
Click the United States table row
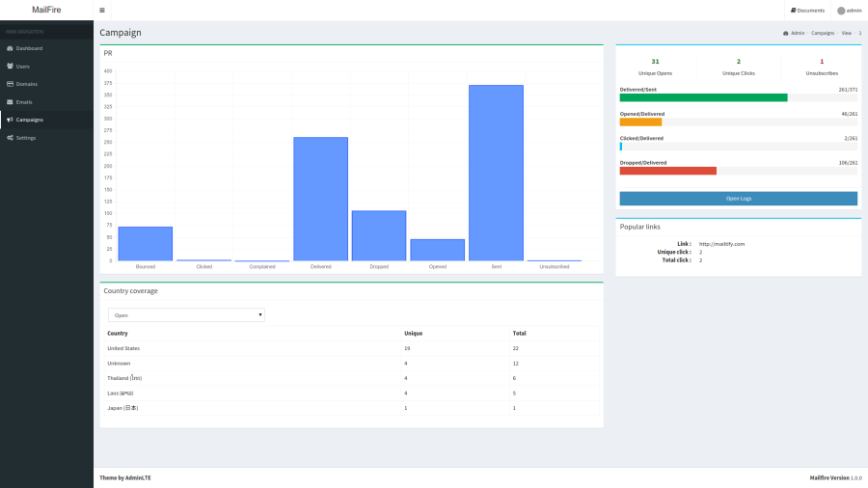(x=352, y=348)
